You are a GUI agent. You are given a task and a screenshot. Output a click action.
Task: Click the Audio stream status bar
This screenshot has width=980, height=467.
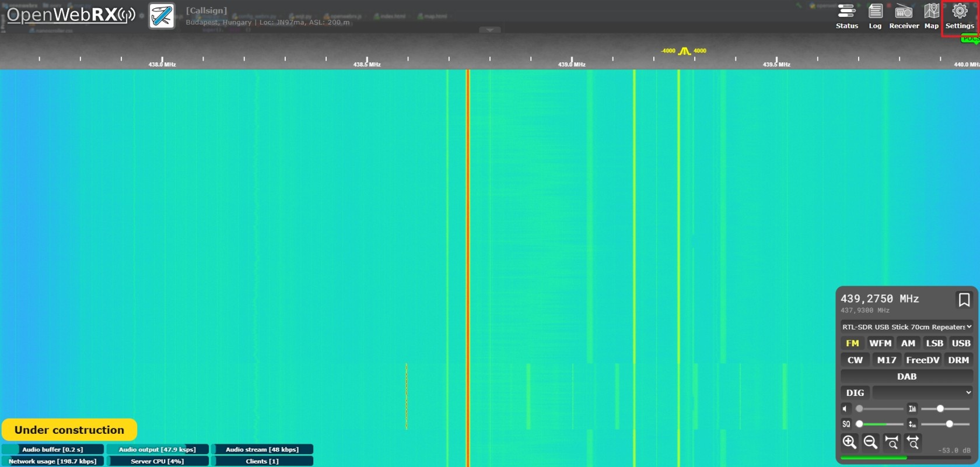[262, 450]
